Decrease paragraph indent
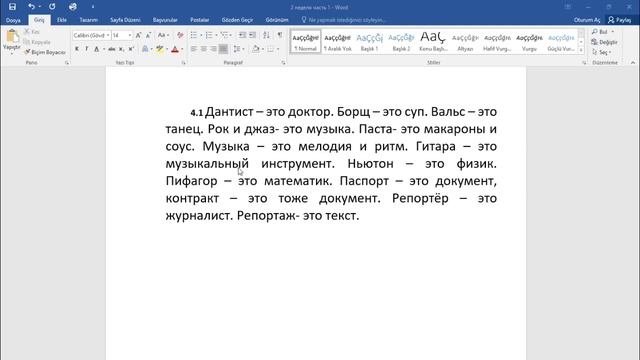This screenshot has width=640, height=360. [242, 36]
